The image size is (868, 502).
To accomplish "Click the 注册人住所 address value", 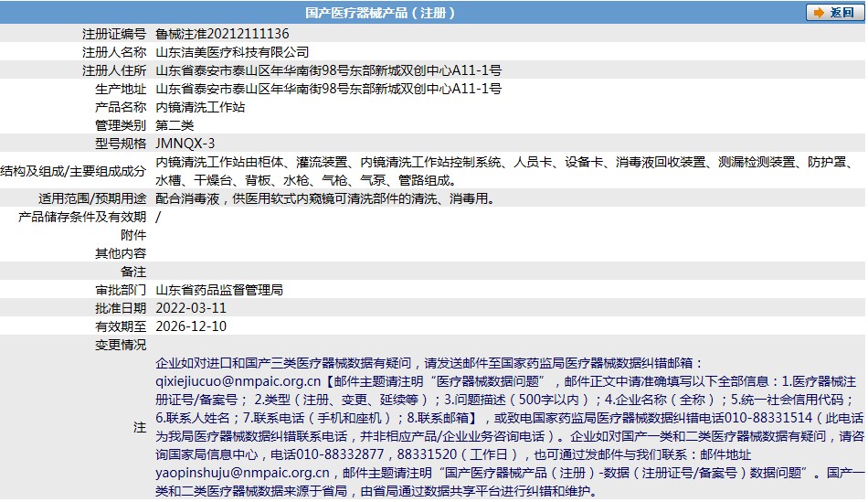I will pos(328,70).
